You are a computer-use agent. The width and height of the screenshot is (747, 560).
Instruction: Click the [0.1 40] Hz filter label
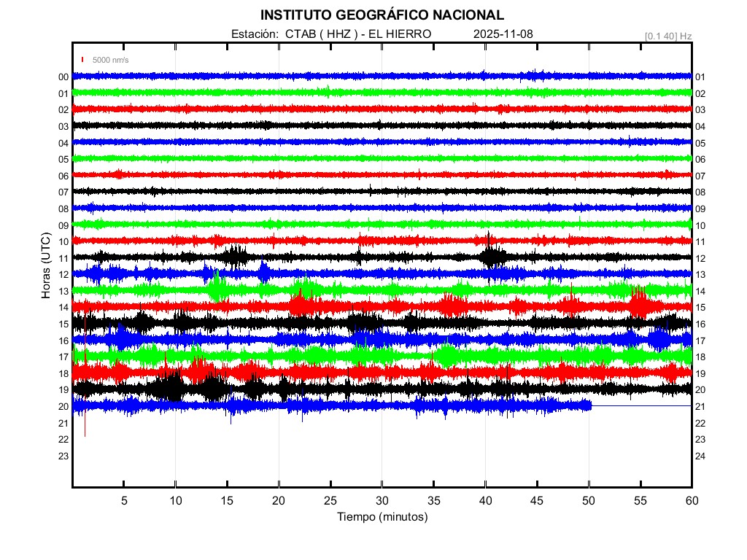(667, 35)
